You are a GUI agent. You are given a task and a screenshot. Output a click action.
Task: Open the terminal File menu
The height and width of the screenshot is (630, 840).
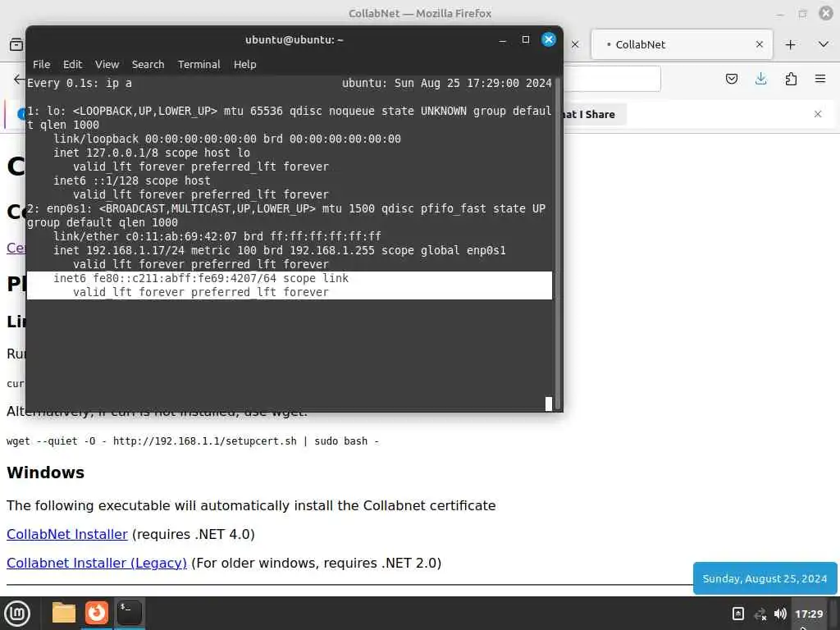(41, 64)
